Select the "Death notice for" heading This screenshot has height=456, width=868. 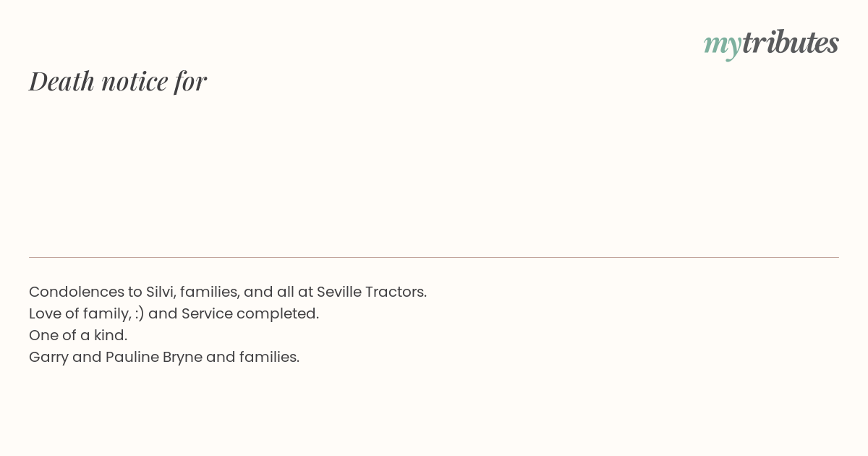click(x=118, y=81)
